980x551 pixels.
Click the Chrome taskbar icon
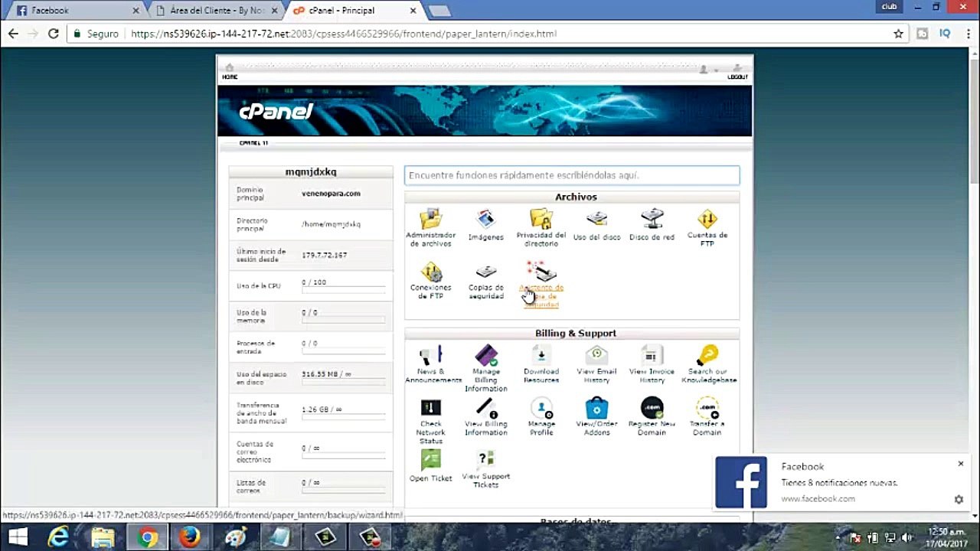pyautogui.click(x=147, y=537)
